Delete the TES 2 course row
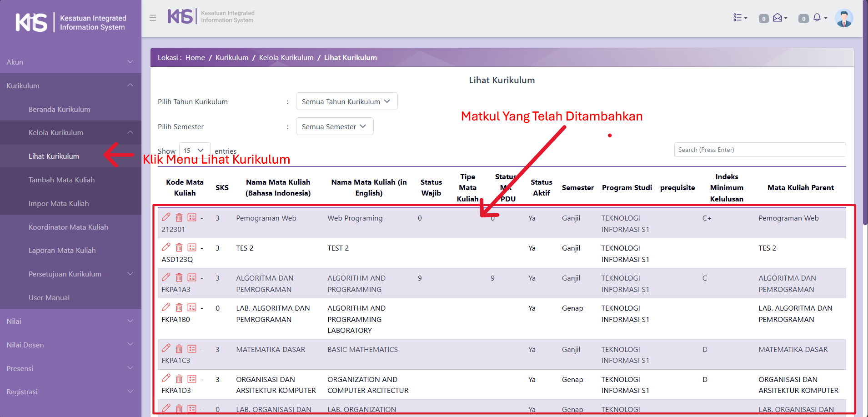868x417 pixels. pyautogui.click(x=179, y=247)
